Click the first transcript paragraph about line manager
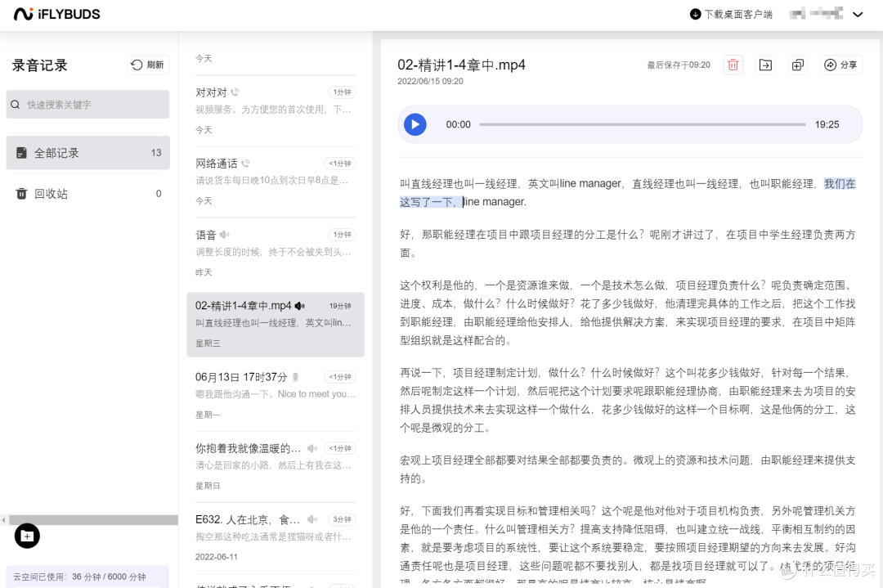Screen dimensions: 883x588 tap(627, 193)
